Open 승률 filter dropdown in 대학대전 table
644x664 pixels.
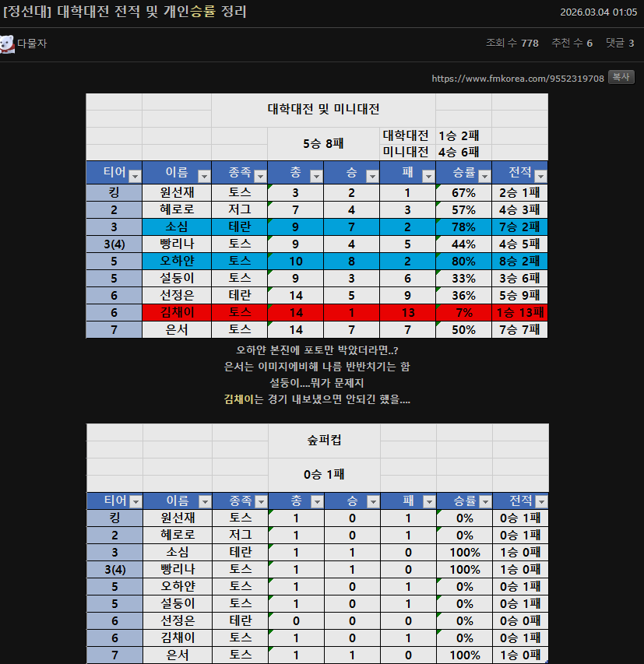(484, 176)
